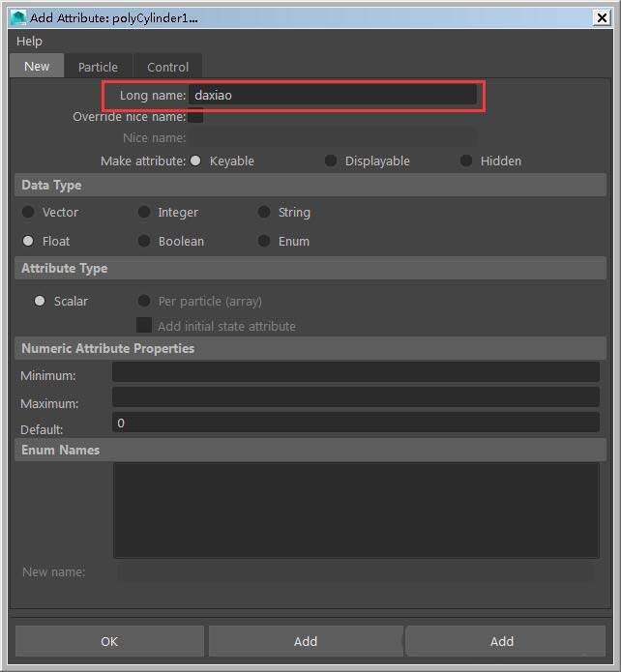Click the Make attribute label
This screenshot has width=621, height=672.
point(143,161)
